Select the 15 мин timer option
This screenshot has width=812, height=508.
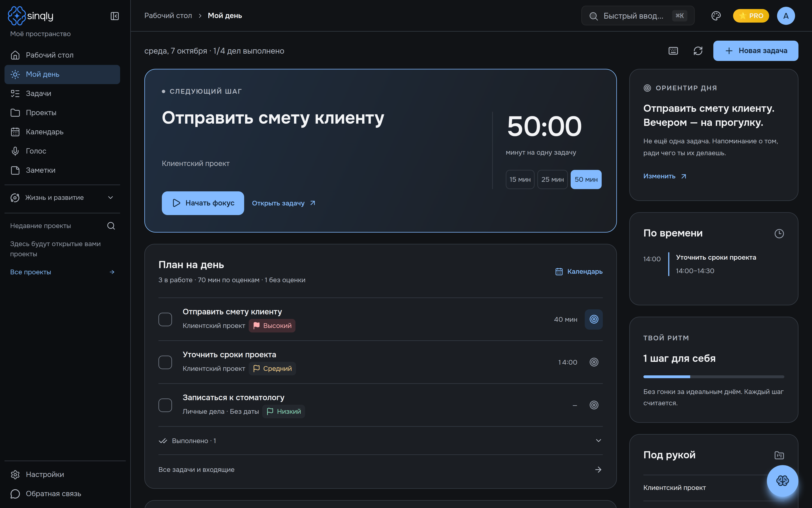520,179
